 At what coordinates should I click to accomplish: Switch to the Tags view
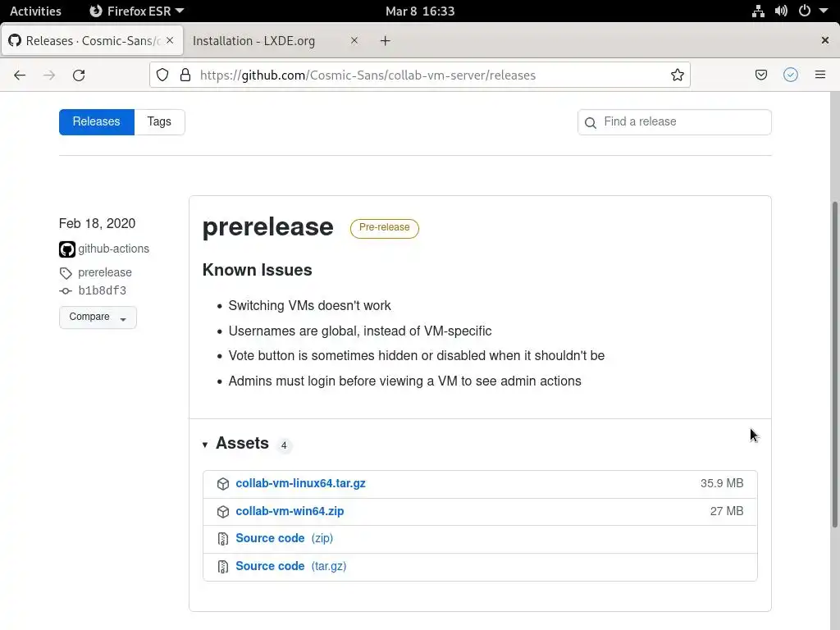(x=159, y=121)
